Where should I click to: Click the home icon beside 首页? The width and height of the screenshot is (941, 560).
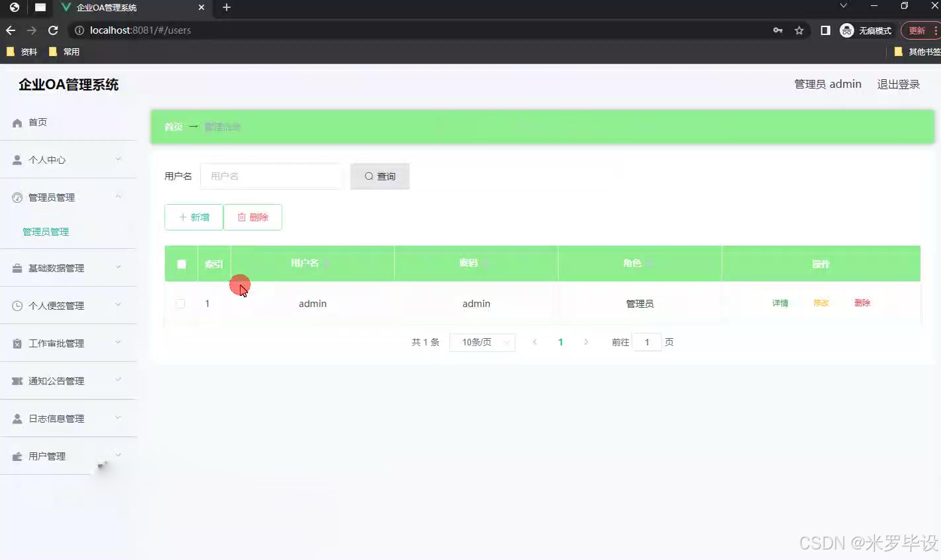[x=17, y=123]
